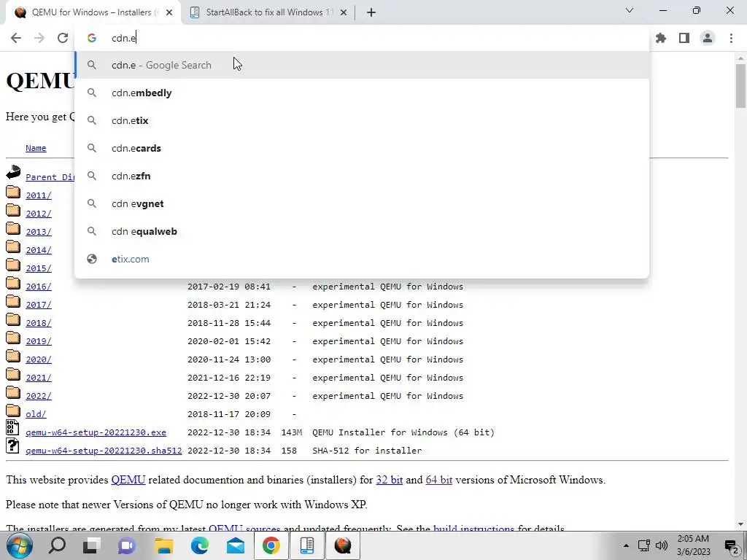
Task: Click the Name column header link
Action: tap(36, 148)
